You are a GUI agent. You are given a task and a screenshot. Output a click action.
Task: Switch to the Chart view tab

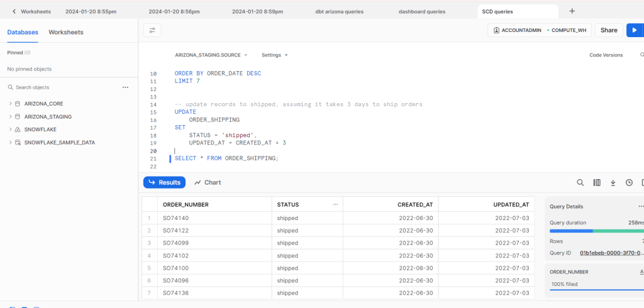pyautogui.click(x=208, y=182)
